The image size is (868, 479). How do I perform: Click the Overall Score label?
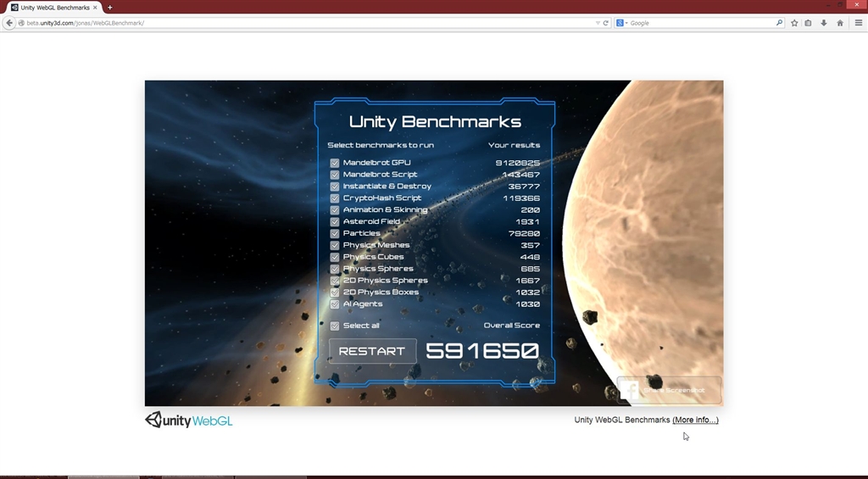tap(511, 325)
